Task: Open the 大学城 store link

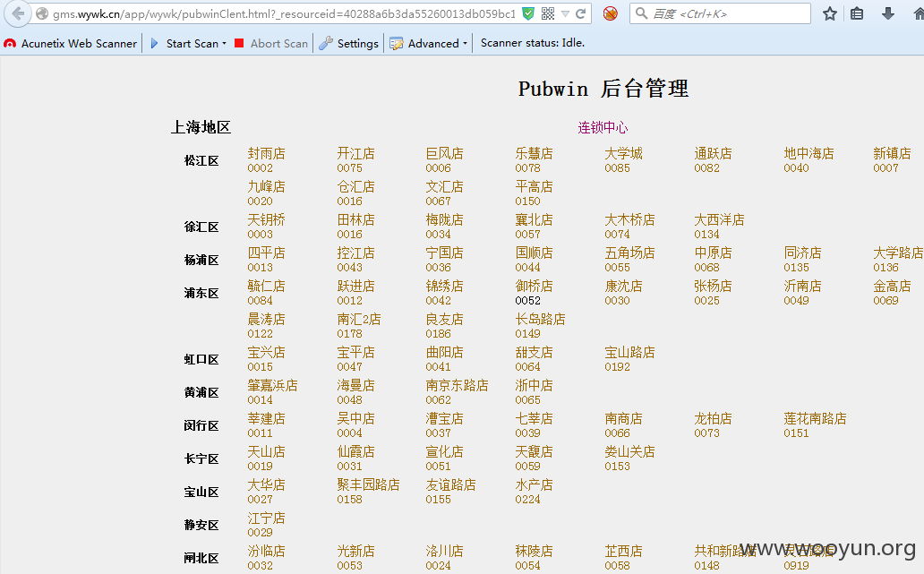Action: tap(623, 153)
